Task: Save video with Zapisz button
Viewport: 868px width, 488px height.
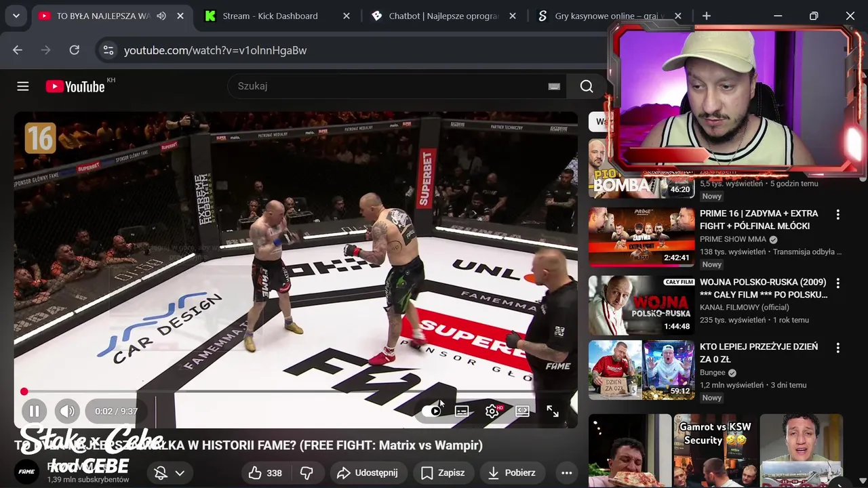Action: (443, 472)
